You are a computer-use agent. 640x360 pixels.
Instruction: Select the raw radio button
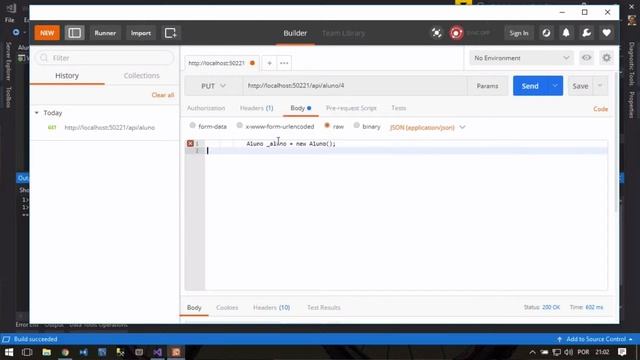(x=327, y=126)
